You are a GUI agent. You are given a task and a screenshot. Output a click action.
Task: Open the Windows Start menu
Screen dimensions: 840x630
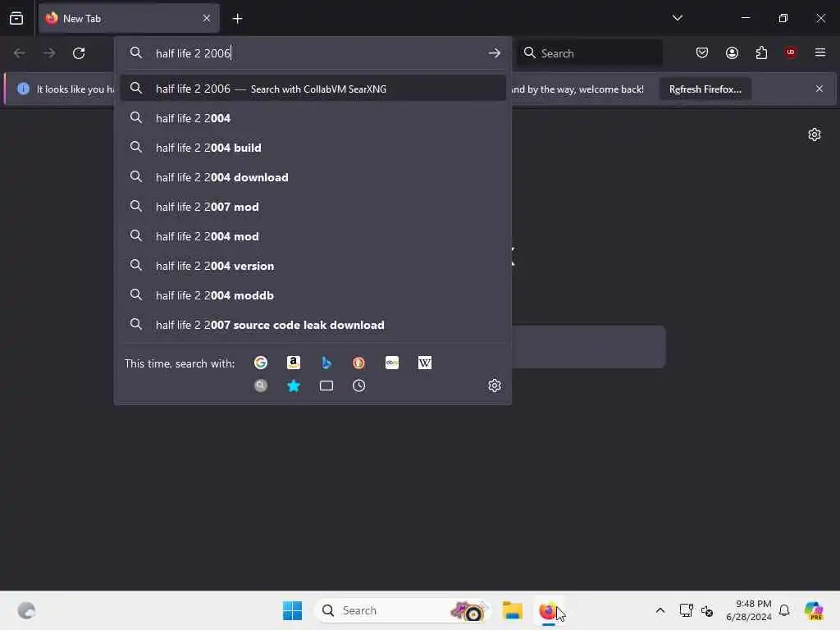click(292, 610)
